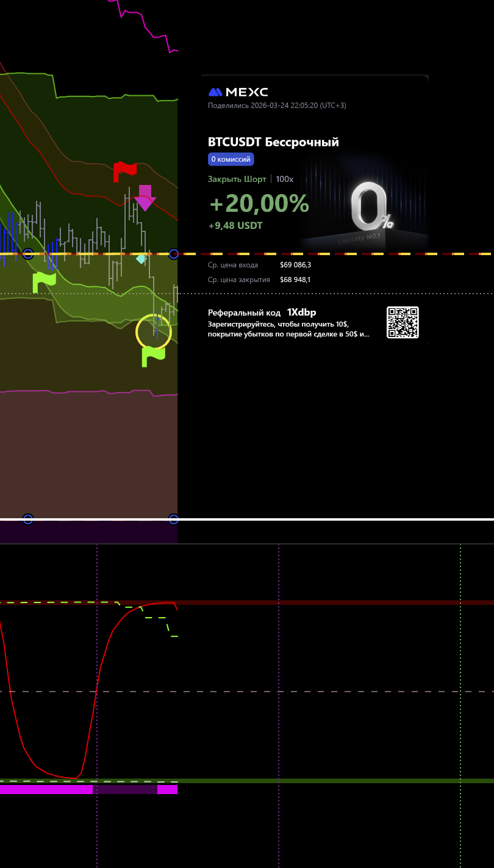Grab left anchor of dashed yellow line
Viewport: 494px width, 868px height.
[x=27, y=254]
